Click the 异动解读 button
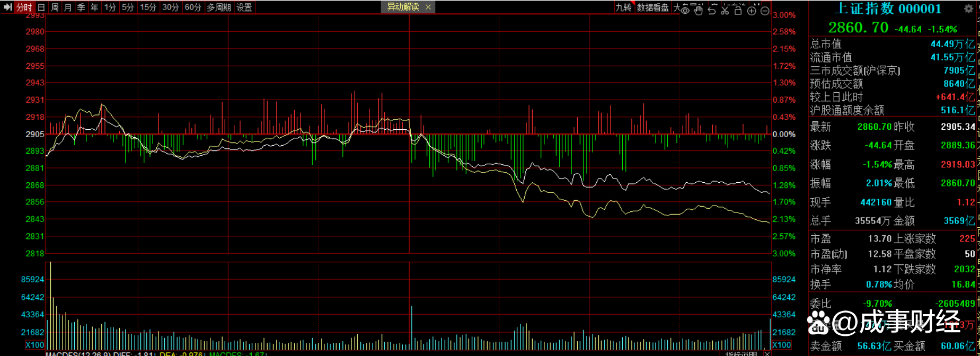 pyautogui.click(x=403, y=7)
